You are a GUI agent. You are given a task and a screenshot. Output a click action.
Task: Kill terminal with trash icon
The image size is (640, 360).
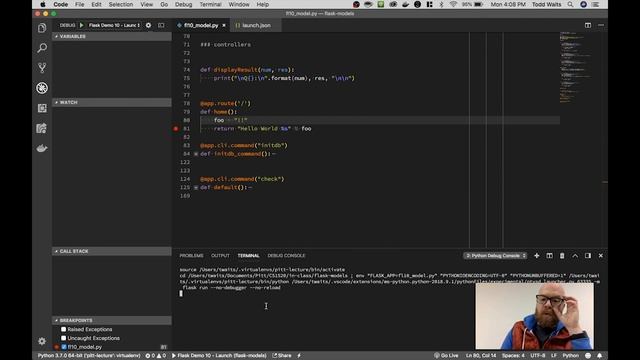[x=562, y=256]
